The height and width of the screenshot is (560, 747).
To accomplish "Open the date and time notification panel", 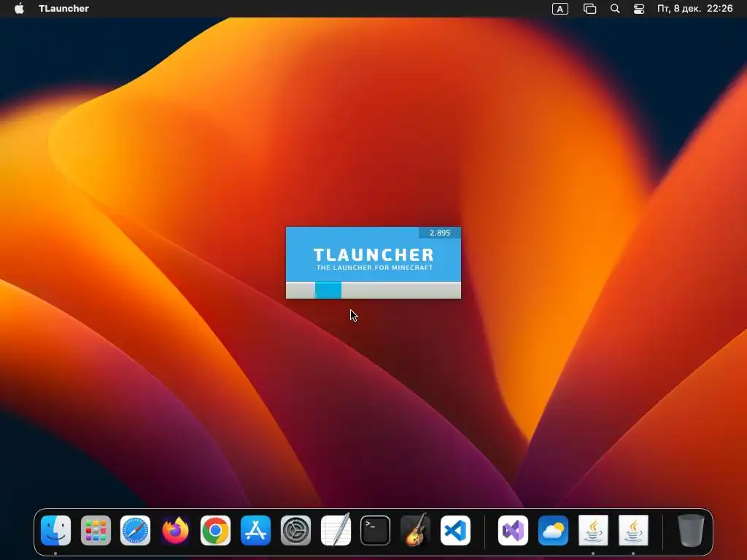I will coord(694,9).
